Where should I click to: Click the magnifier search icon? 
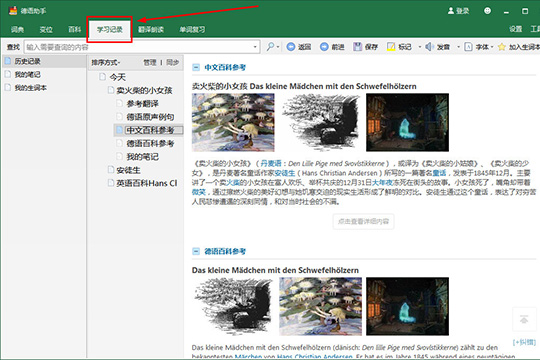point(270,47)
